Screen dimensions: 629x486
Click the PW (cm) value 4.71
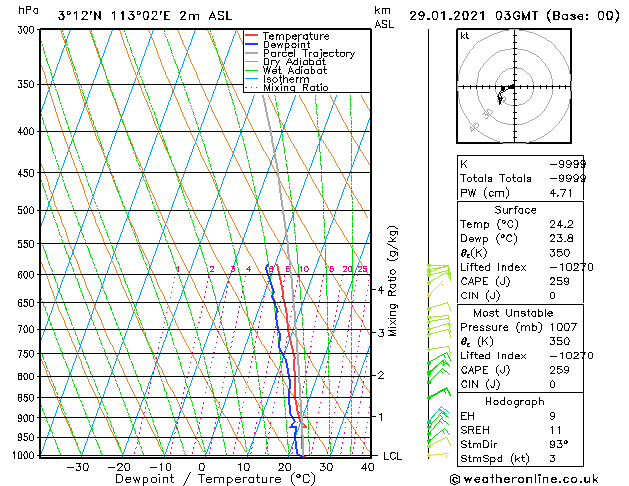(x=561, y=193)
